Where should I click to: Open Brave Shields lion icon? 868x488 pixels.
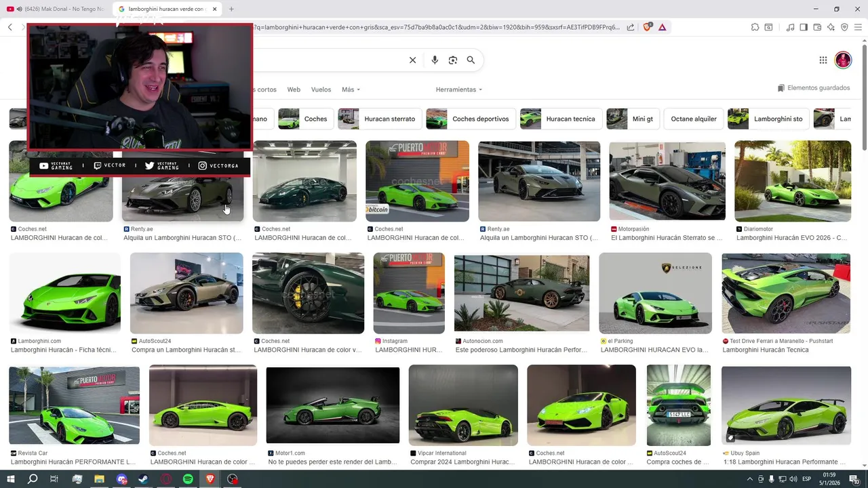[647, 27]
